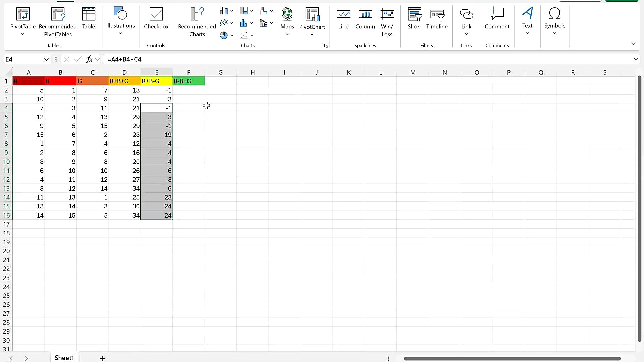Select empty cell F2
This screenshot has height=362, width=644.
(x=189, y=90)
